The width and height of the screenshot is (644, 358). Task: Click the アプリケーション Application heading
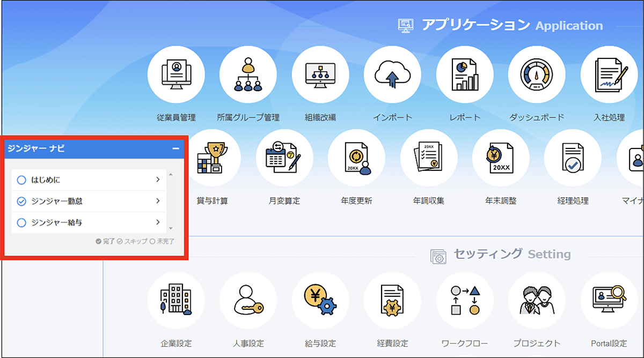tap(512, 25)
